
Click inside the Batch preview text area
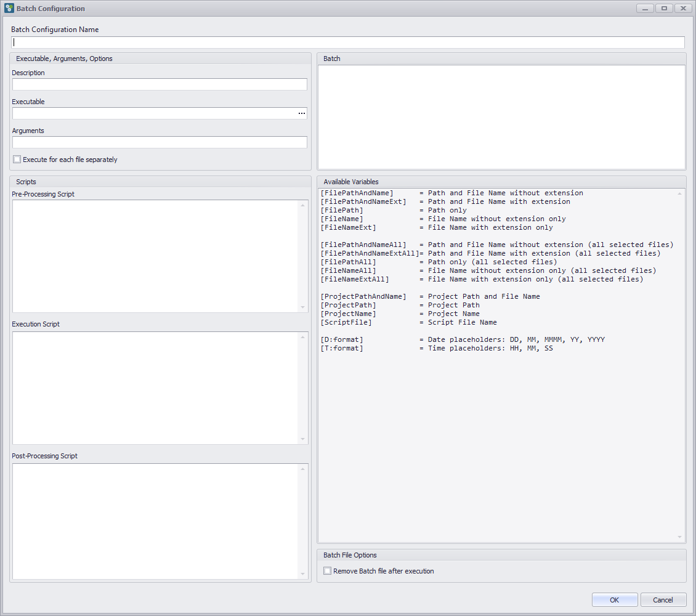coord(501,117)
